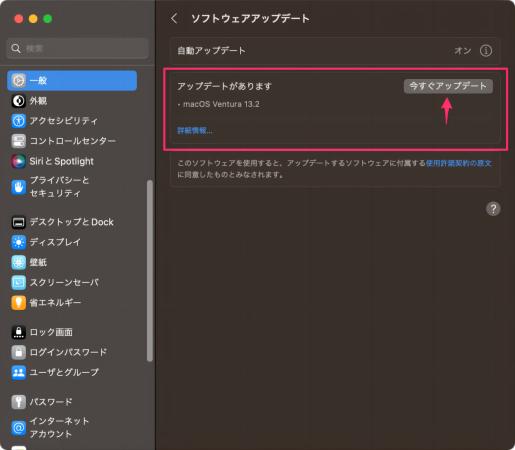Open the 使用許諾契約の原文 license link
This screenshot has width=515, height=450.
(x=459, y=163)
